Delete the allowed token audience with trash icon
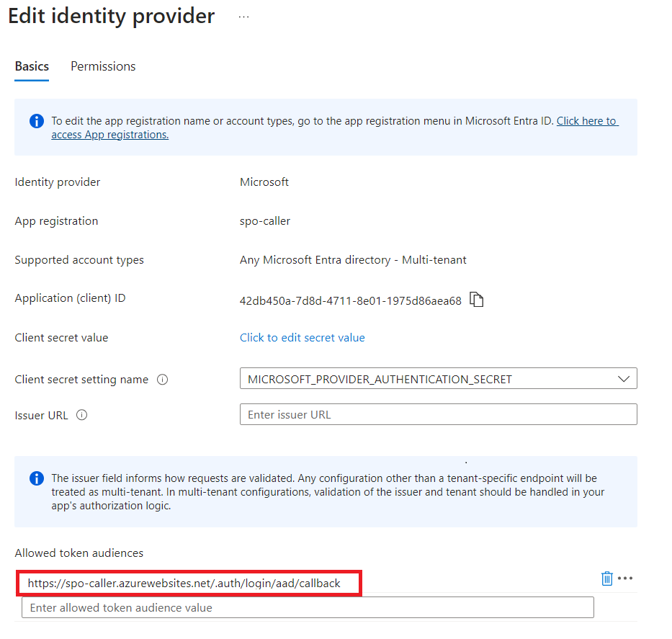The height and width of the screenshot is (639, 672). tap(606, 578)
